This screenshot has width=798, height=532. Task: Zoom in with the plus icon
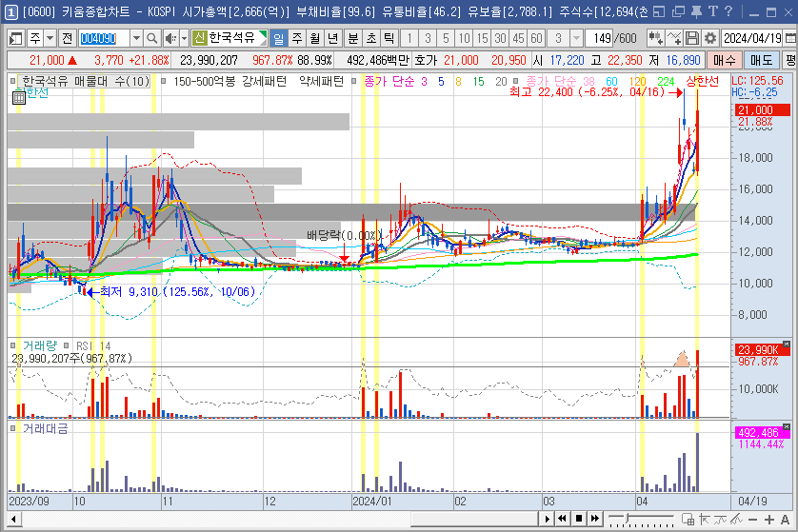769,520
